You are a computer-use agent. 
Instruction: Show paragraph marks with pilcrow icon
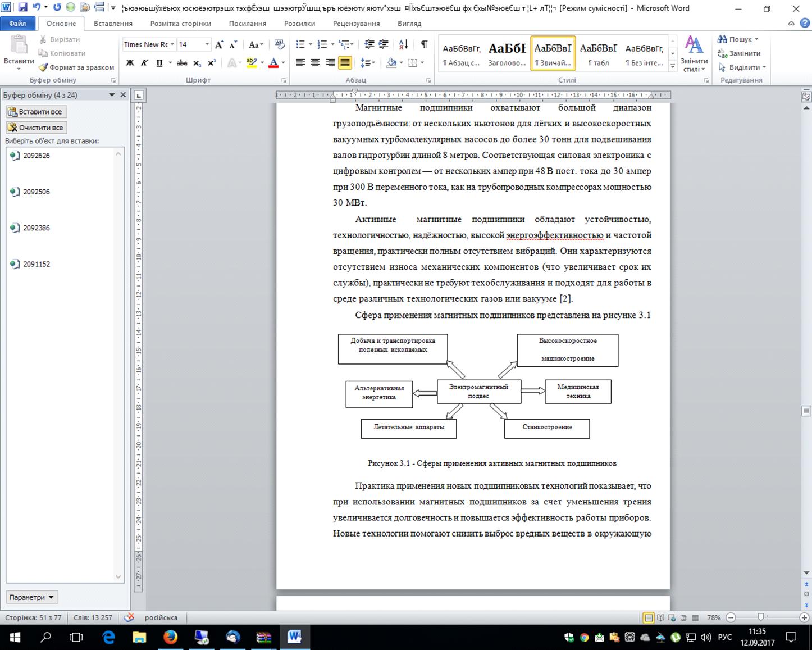(x=424, y=44)
